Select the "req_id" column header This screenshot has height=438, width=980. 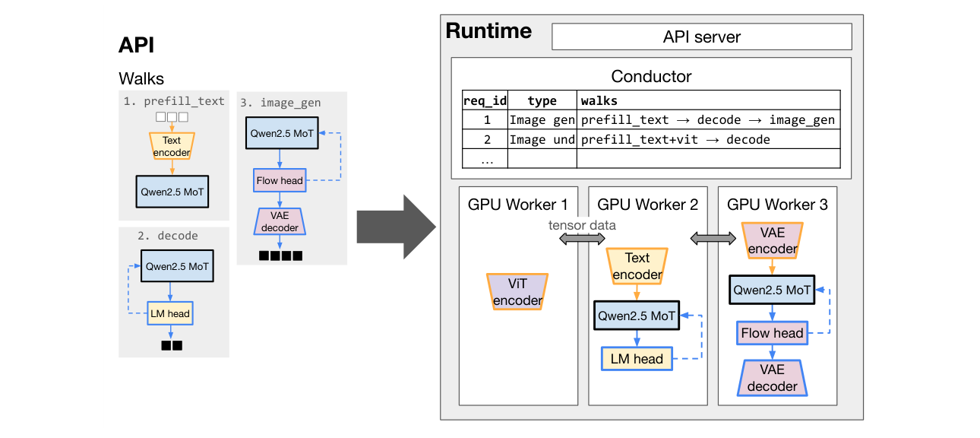click(x=484, y=100)
